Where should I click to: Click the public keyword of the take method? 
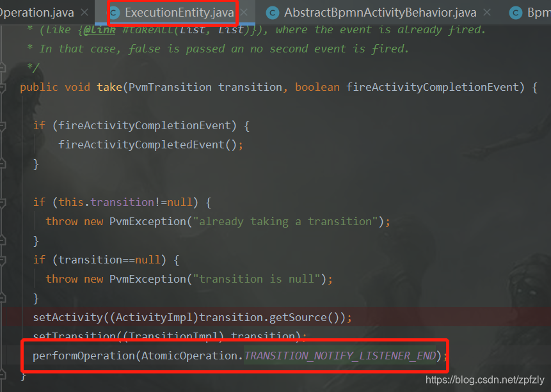click(39, 87)
